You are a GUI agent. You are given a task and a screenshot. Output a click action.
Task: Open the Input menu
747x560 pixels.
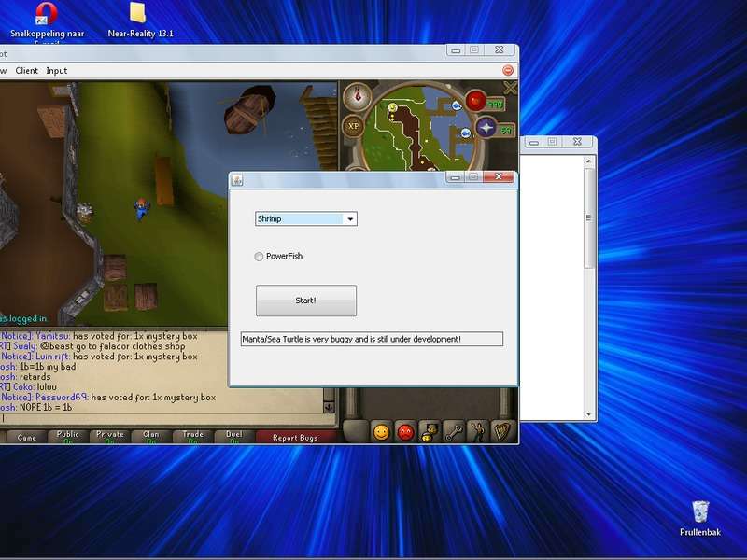(57, 71)
